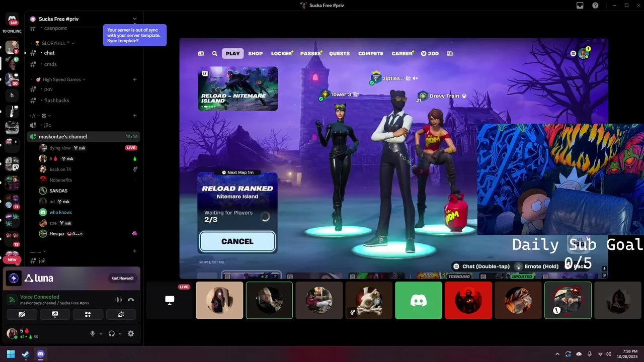Screen dimensions: 644x362
Task: Click the share your screen button
Action: pyautogui.click(x=55, y=314)
